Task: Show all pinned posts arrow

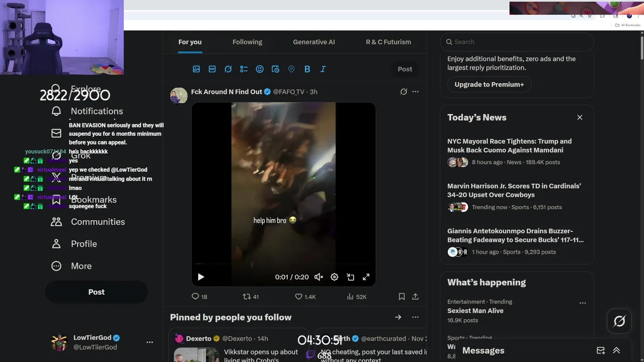Action: point(398,317)
